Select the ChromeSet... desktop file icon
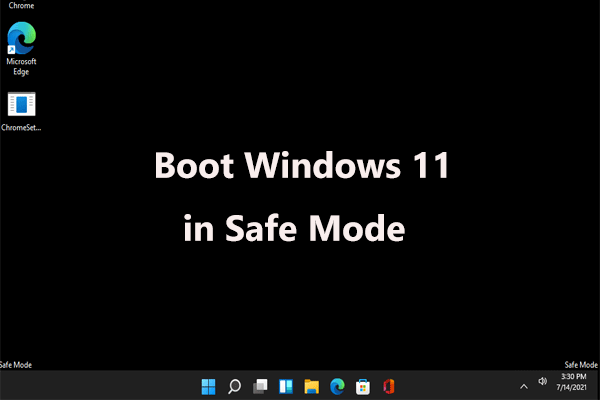600x400 pixels. (21, 111)
